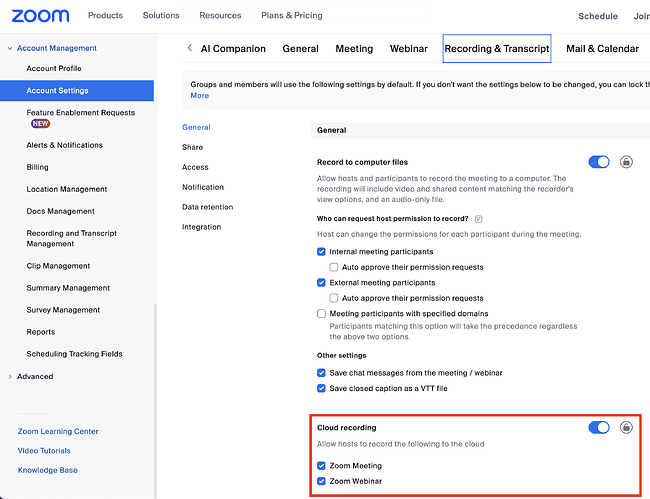The image size is (650, 499).
Task: Click the Zoom logo
Action: coord(41,16)
